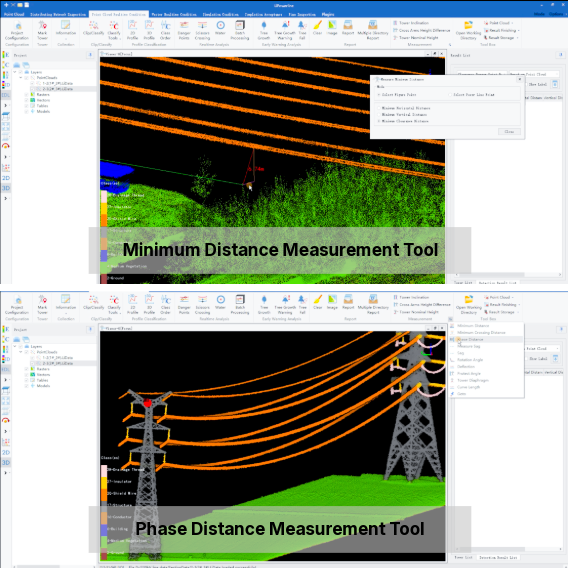Screen dimensions: 568x568
Task: Generate Report from the upper window ribbon
Action: [x=348, y=28]
